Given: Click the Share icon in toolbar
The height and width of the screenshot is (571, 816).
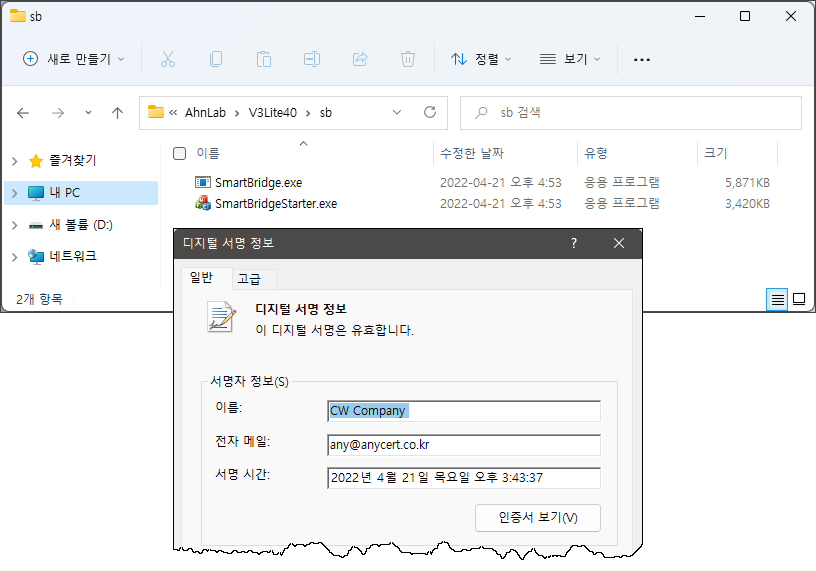Looking at the screenshot, I should (360, 59).
